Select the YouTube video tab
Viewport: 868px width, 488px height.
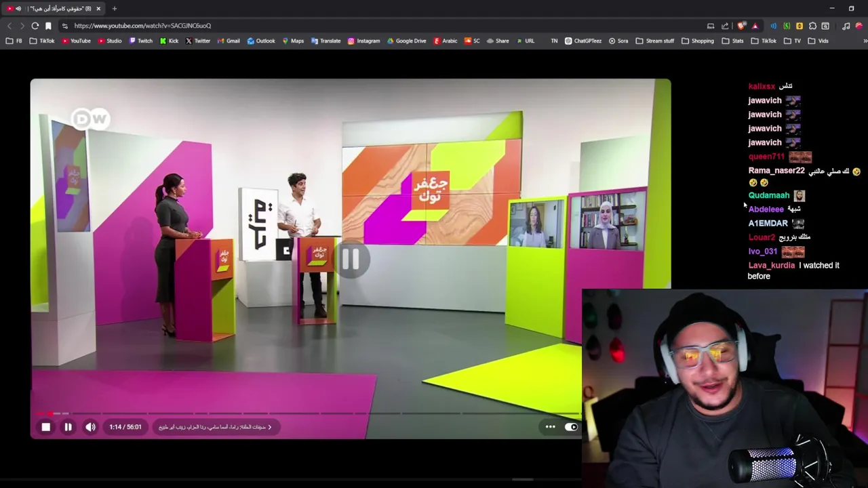coord(54,9)
